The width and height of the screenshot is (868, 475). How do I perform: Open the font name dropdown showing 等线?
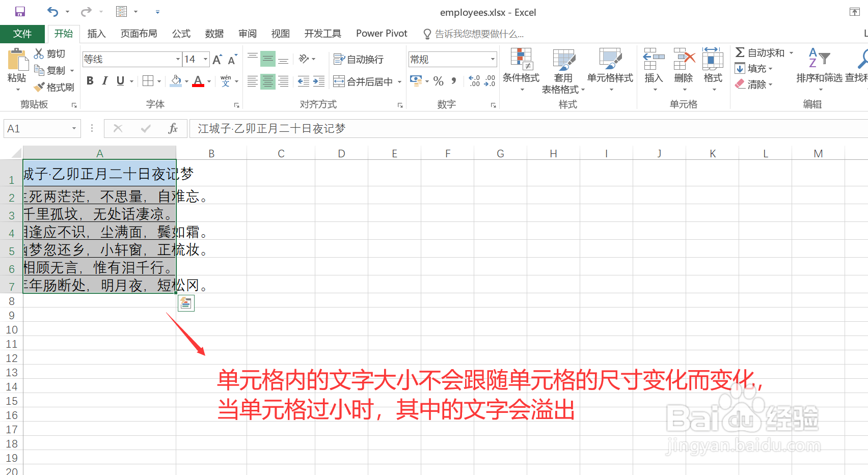177,59
